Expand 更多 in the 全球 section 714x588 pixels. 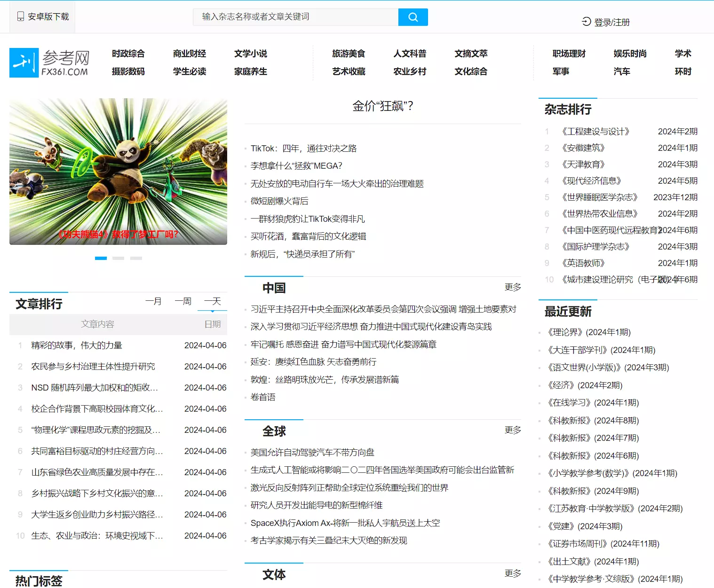tap(512, 430)
